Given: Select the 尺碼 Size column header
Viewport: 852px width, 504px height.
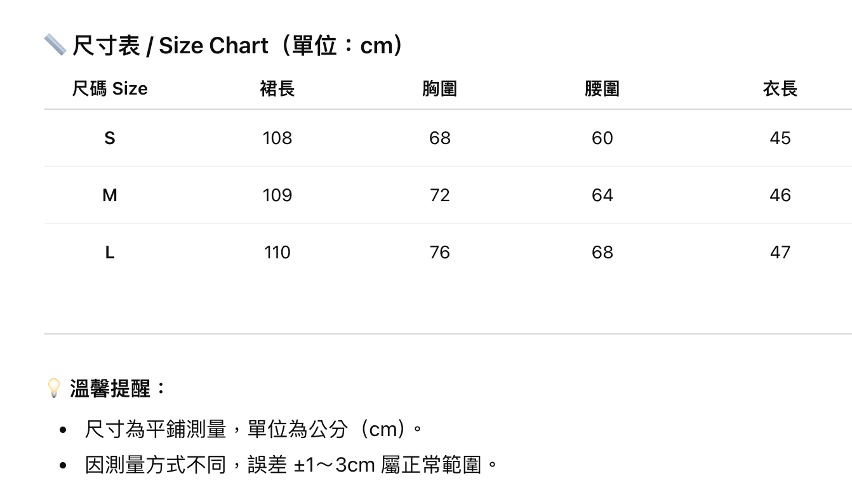Looking at the screenshot, I should [x=110, y=89].
